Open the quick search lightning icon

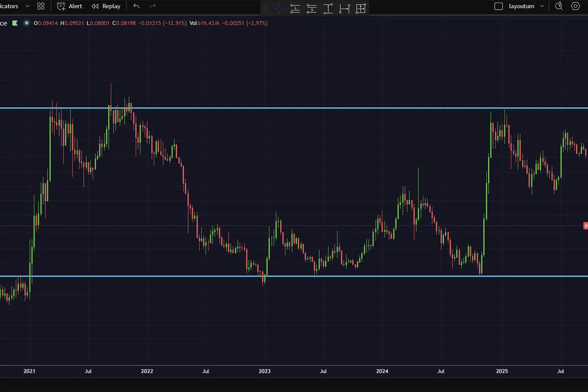tap(559, 6)
